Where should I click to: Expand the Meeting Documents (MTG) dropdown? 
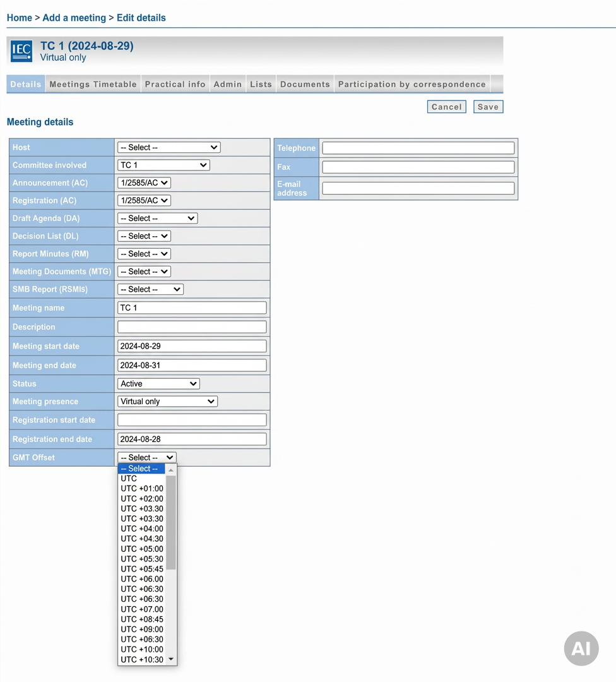[144, 272]
